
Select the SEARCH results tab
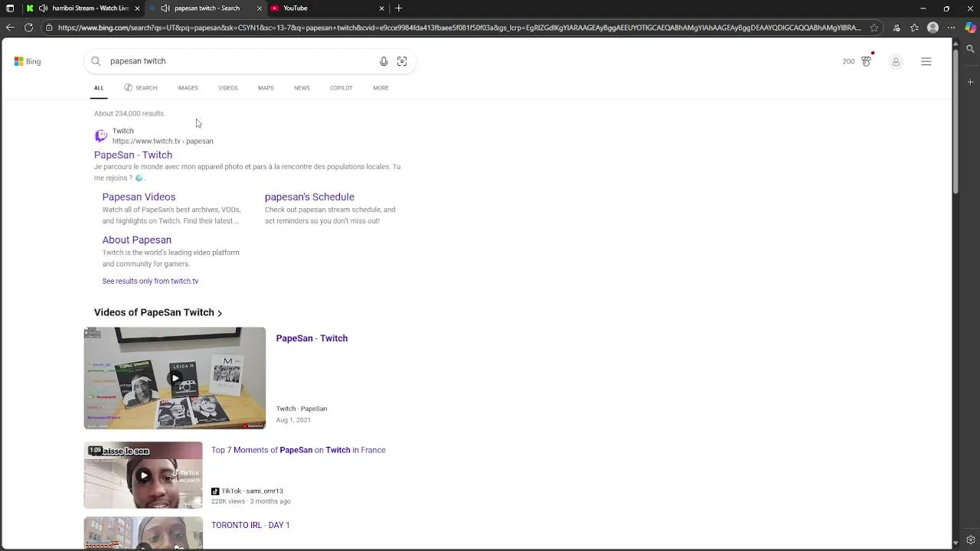click(141, 88)
